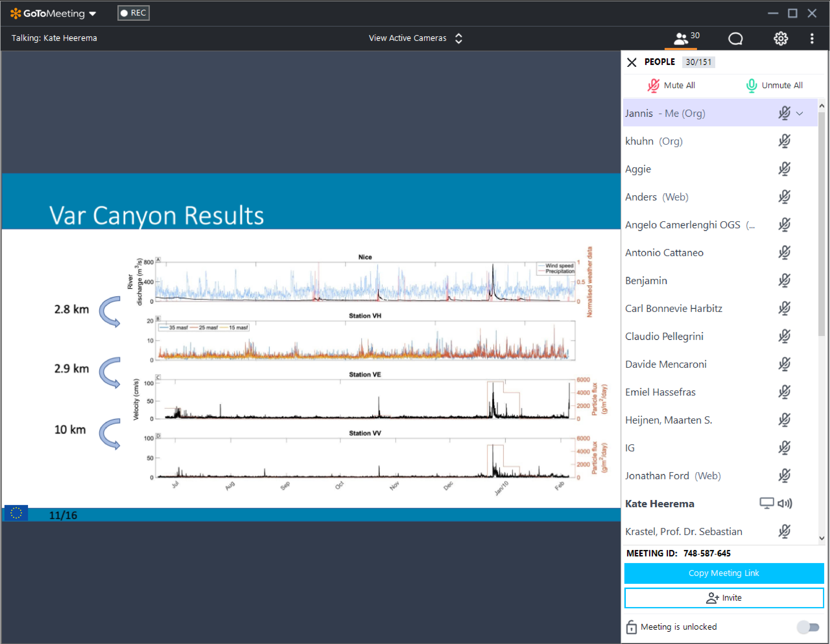Click the shared slide Var Canyon Results
This screenshot has width=830, height=644.
pyautogui.click(x=311, y=347)
